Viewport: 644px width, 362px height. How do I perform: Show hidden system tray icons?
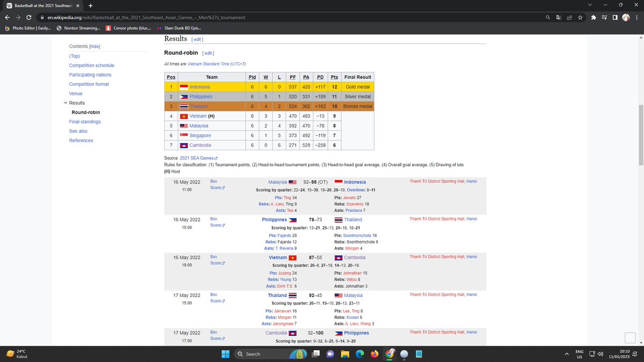pyautogui.click(x=567, y=353)
